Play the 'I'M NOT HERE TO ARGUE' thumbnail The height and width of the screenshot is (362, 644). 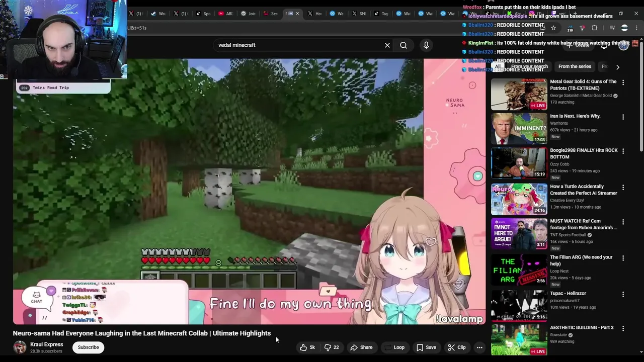(x=519, y=234)
